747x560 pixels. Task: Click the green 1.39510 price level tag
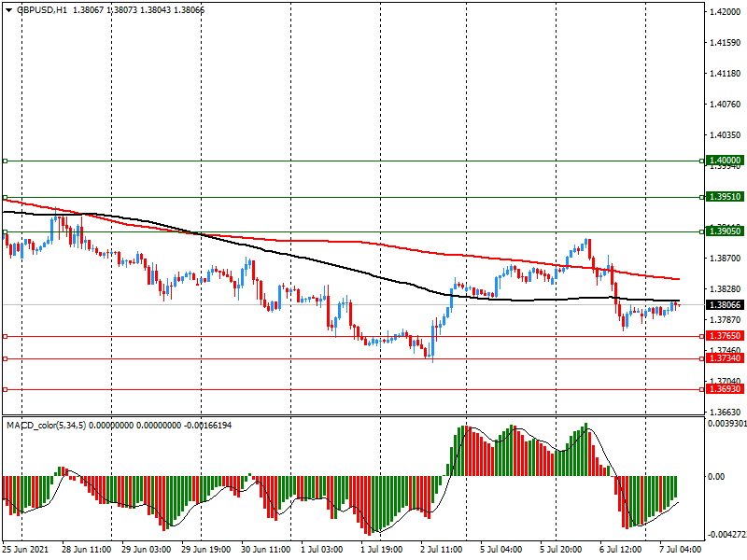[x=725, y=197]
